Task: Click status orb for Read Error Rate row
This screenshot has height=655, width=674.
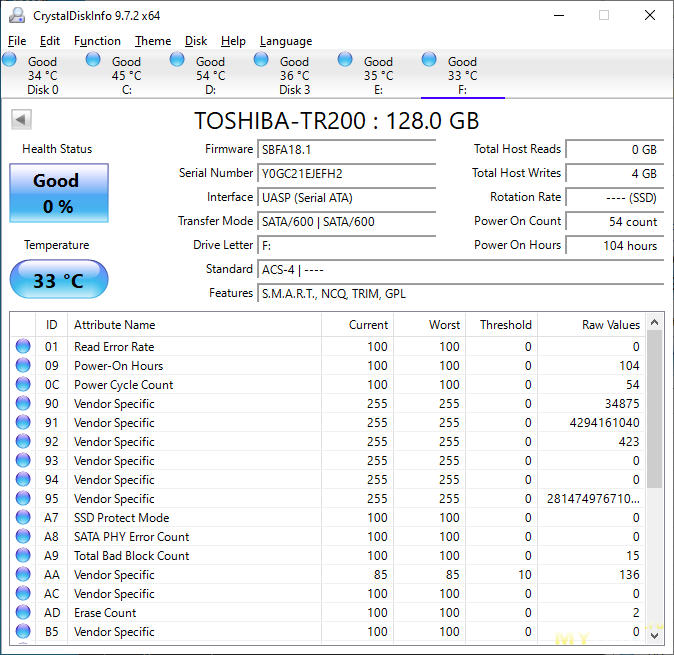Action: click(23, 347)
